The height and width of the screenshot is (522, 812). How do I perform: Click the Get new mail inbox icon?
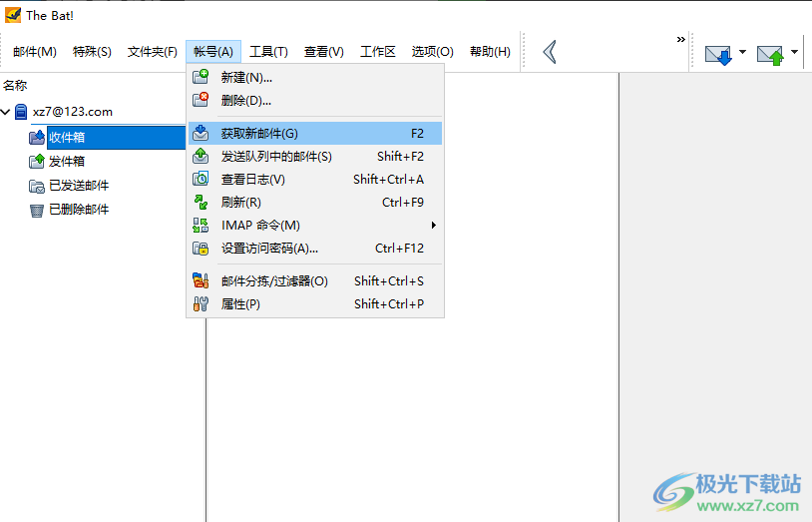pyautogui.click(x=201, y=133)
